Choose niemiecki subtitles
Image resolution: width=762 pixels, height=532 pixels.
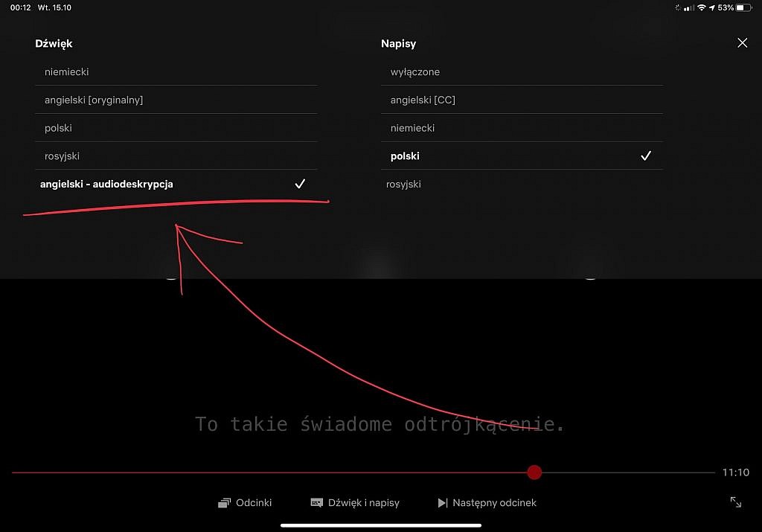pyautogui.click(x=522, y=128)
